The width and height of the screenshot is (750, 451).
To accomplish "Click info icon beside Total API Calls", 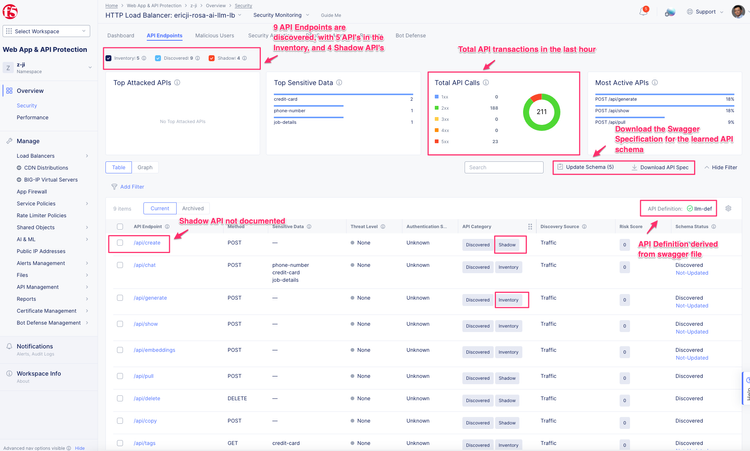I will click(486, 83).
